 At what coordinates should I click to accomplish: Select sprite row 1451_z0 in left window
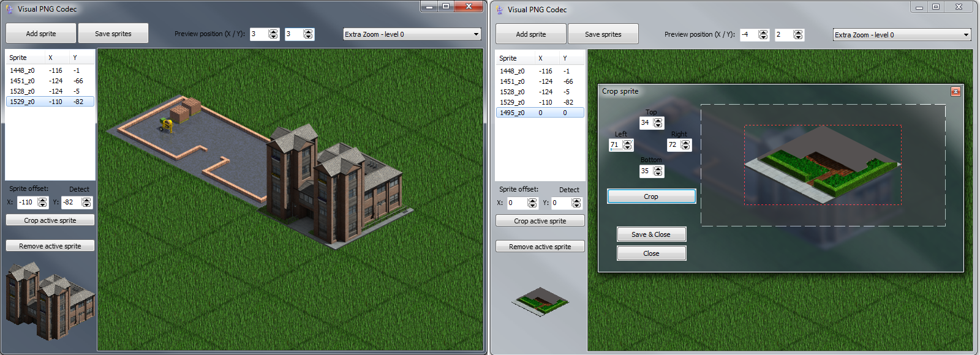(50, 81)
